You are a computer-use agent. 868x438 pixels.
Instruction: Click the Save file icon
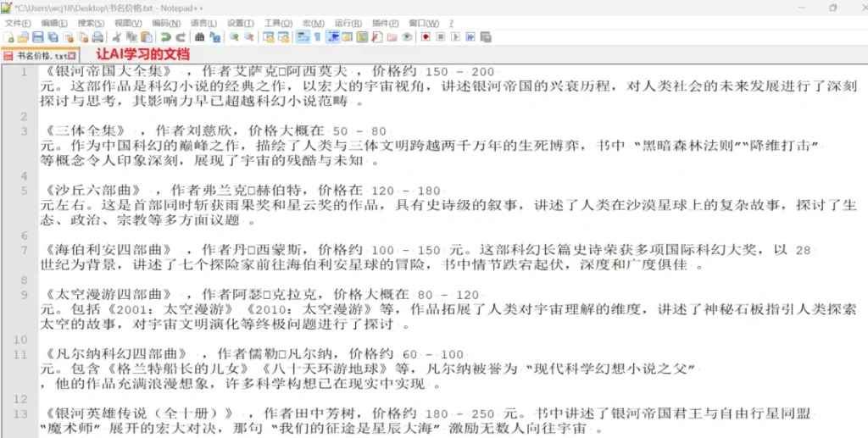pyautogui.click(x=38, y=37)
